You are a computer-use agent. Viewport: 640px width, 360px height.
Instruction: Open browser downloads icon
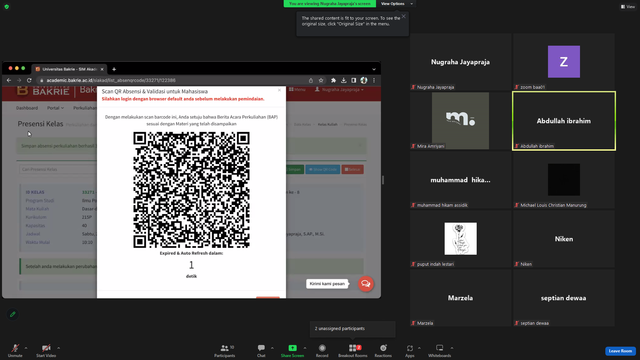[344, 80]
